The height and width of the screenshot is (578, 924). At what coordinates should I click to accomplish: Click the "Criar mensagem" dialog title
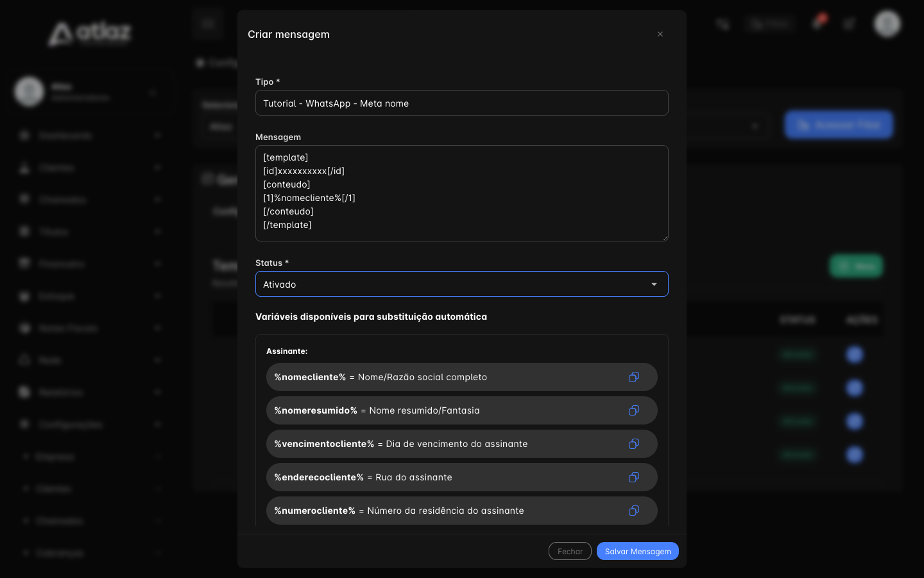coord(289,34)
